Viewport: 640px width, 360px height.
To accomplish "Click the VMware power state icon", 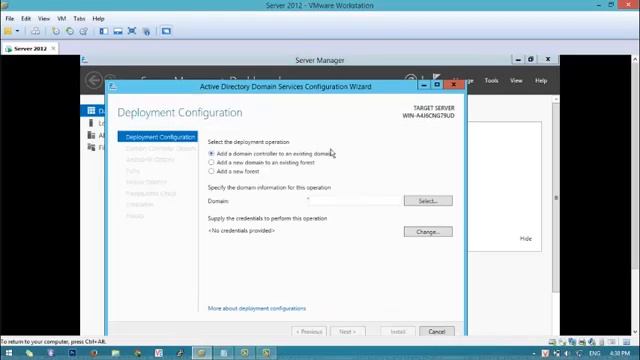I will tap(8, 31).
